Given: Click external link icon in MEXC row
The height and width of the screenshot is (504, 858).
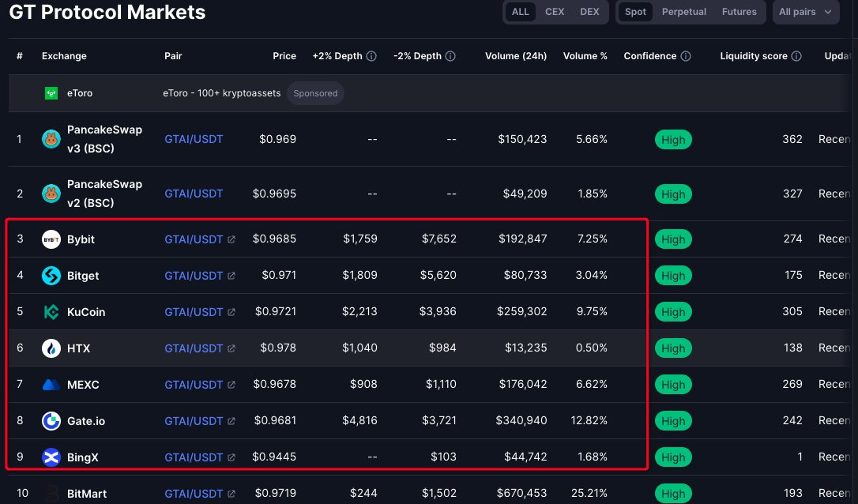Looking at the screenshot, I should tap(231, 385).
